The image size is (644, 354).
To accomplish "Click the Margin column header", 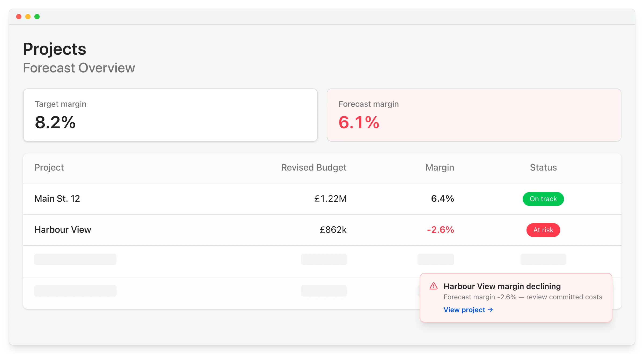I will [x=440, y=168].
